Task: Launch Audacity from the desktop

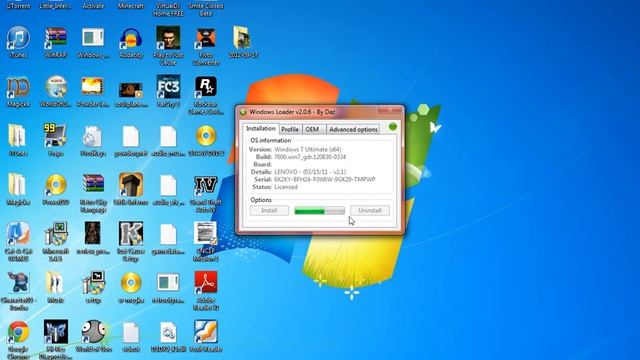Action: [x=131, y=38]
